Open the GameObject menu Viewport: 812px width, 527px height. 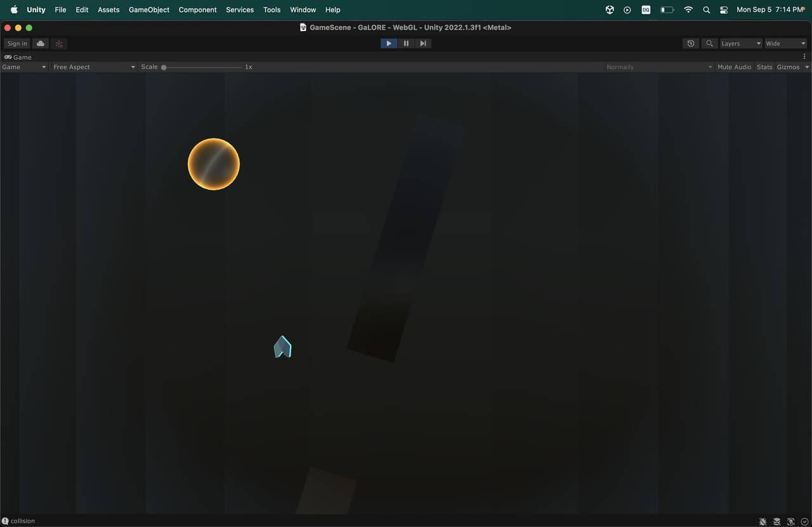[x=149, y=10]
